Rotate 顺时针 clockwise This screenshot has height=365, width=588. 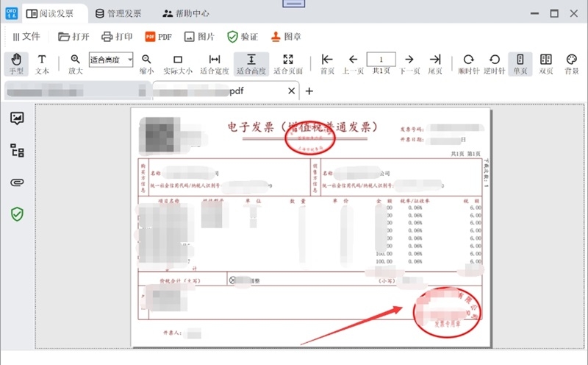[x=468, y=64]
